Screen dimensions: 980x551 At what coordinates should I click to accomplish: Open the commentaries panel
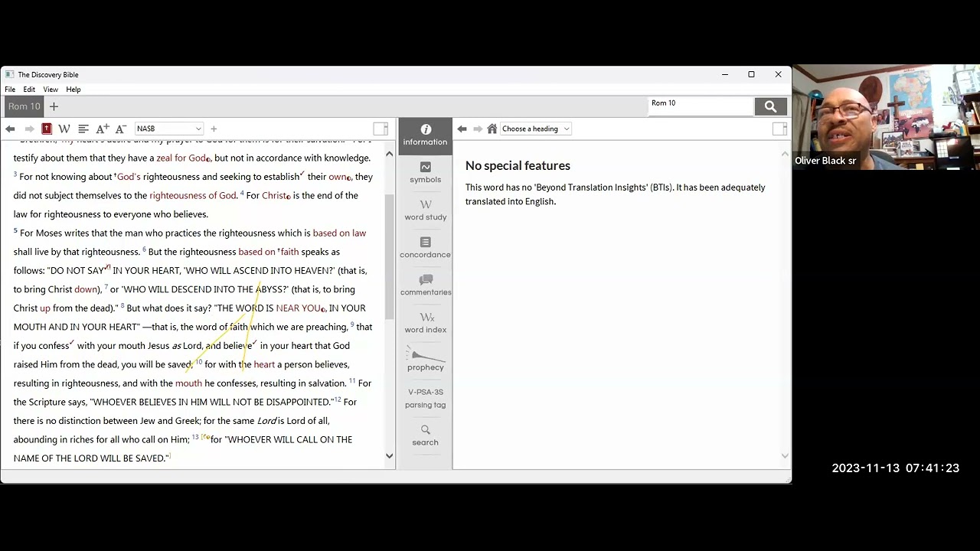425,285
